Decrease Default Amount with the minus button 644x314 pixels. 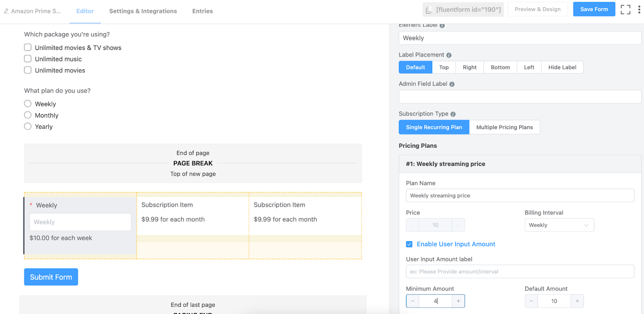(531, 301)
